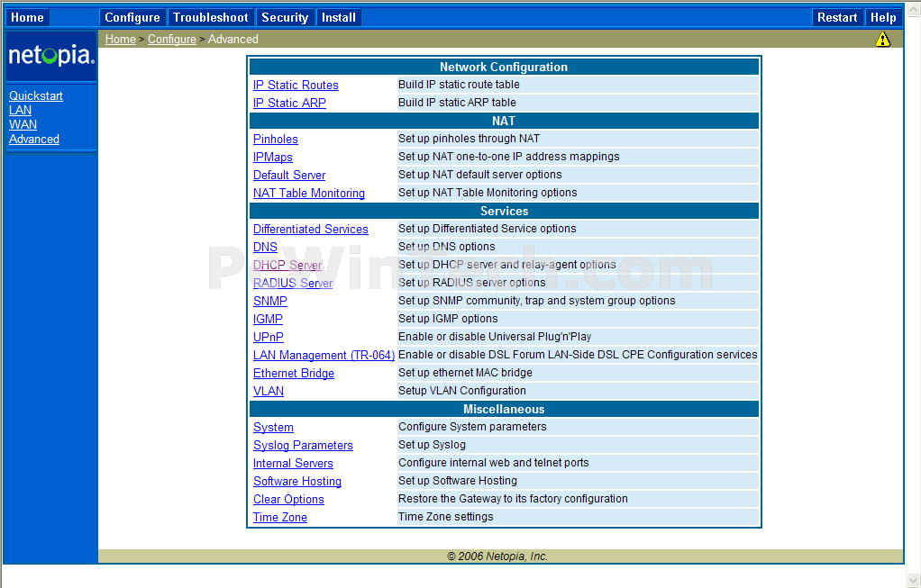Screen dimensions: 921x588
Task: Open the RADIUS Server link
Action: (x=293, y=283)
